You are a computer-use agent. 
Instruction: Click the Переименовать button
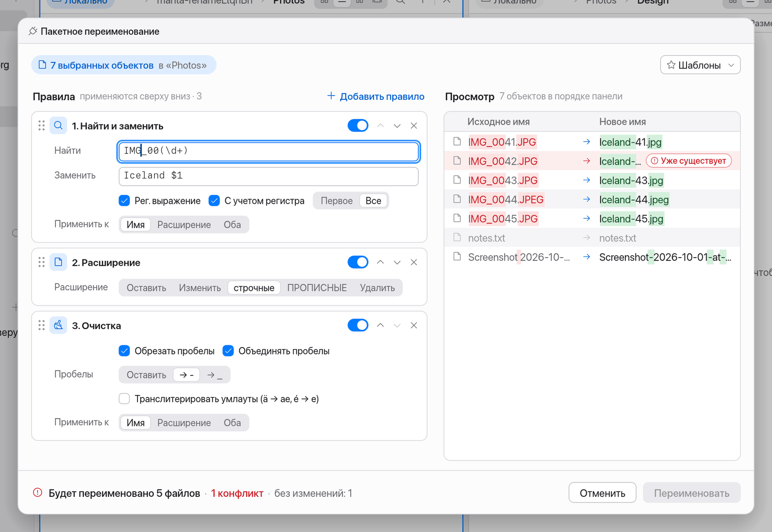point(691,493)
